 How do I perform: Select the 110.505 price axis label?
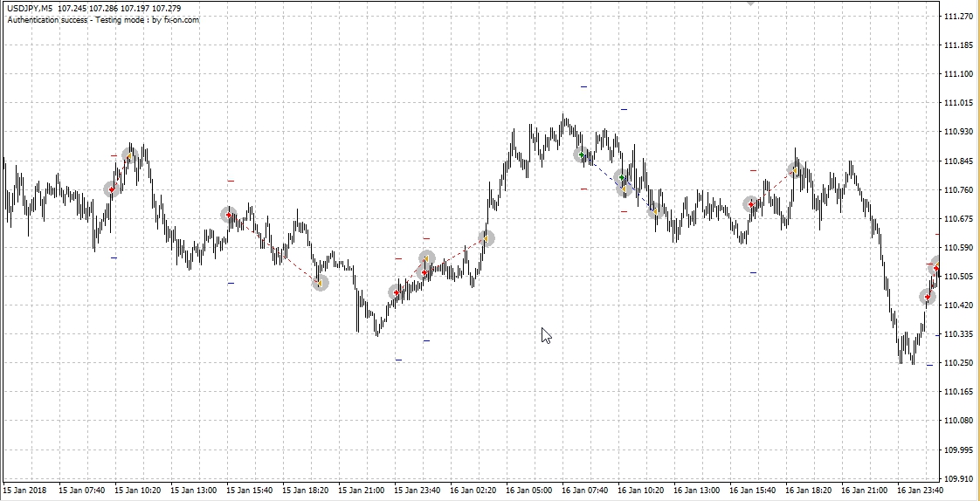(x=959, y=276)
